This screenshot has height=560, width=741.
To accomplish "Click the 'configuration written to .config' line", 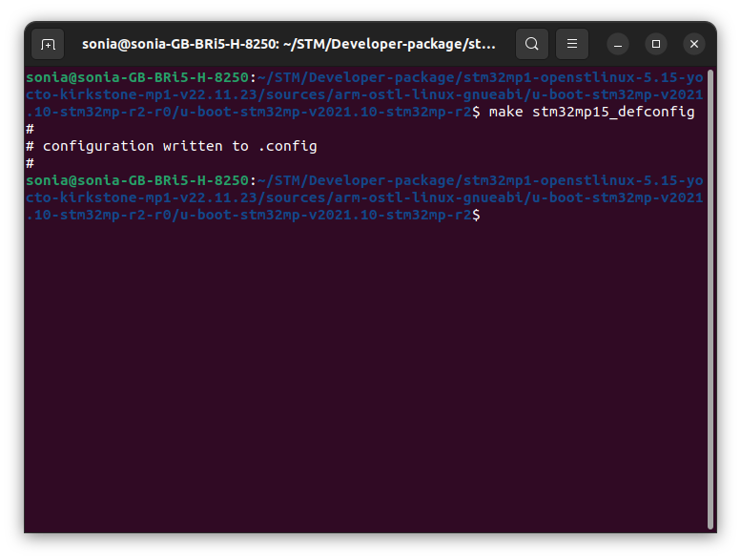I will 172,147.
